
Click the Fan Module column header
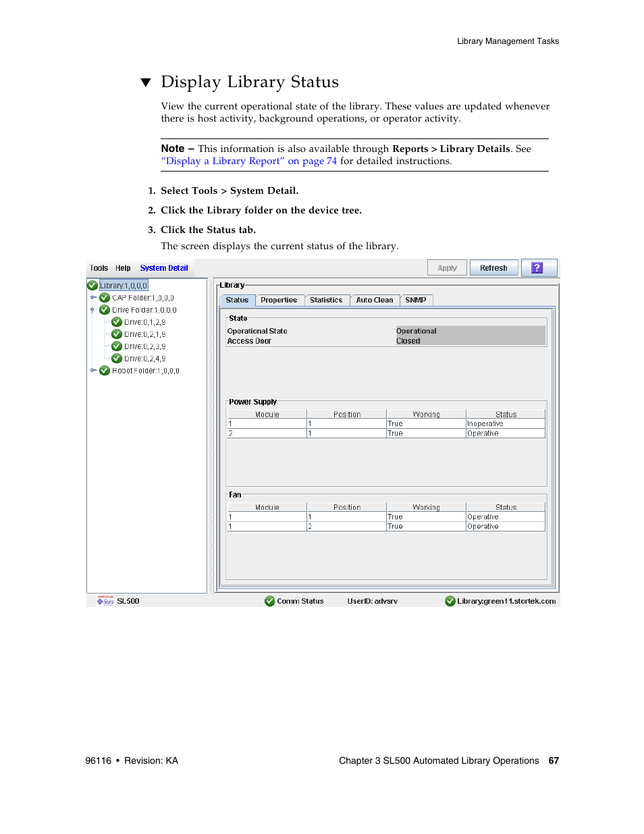click(x=267, y=507)
